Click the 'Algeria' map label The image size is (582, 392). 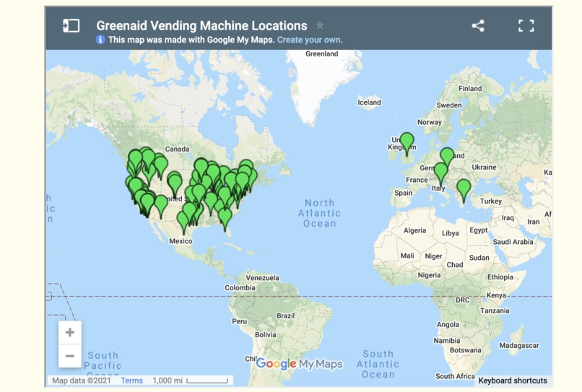tap(415, 230)
